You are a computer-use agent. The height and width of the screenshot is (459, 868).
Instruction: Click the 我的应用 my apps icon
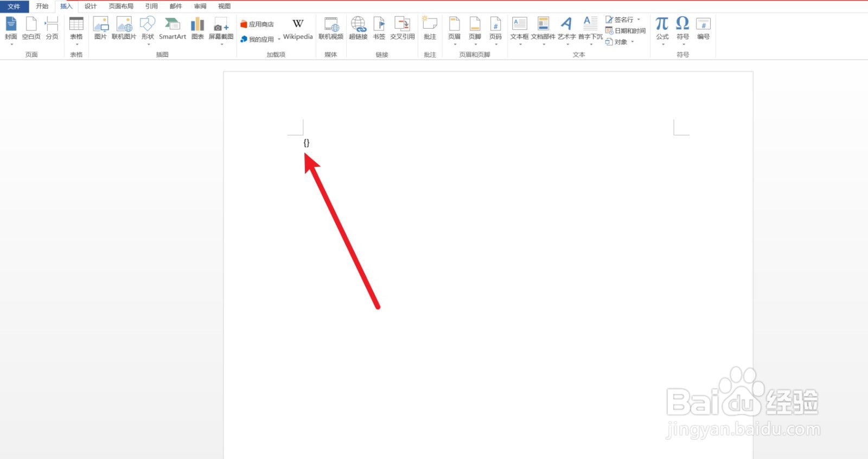tap(244, 39)
